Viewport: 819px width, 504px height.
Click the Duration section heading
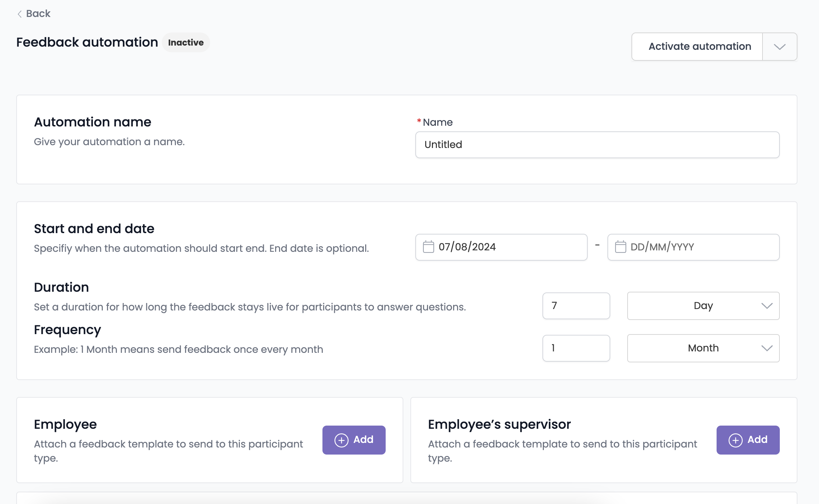pos(61,287)
